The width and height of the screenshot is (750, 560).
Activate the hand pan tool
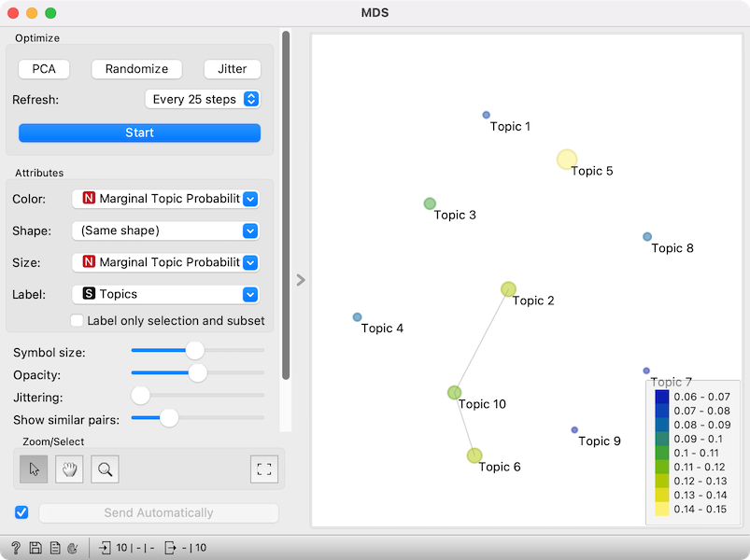(69, 469)
